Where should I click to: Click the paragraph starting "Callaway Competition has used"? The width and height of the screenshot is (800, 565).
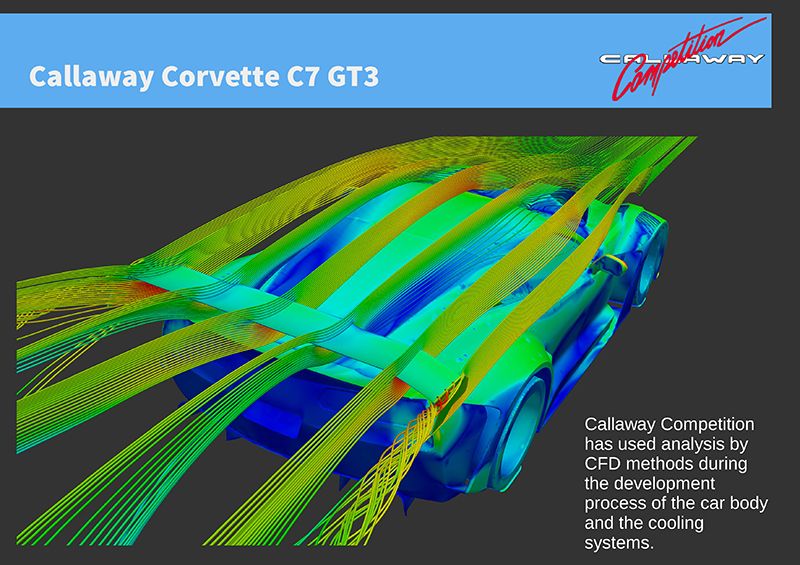(x=676, y=483)
